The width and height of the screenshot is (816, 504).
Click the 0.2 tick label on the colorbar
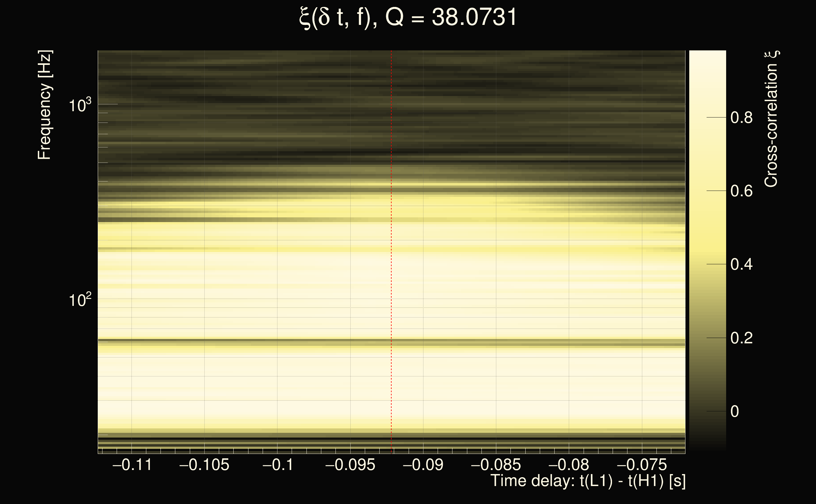pos(741,338)
